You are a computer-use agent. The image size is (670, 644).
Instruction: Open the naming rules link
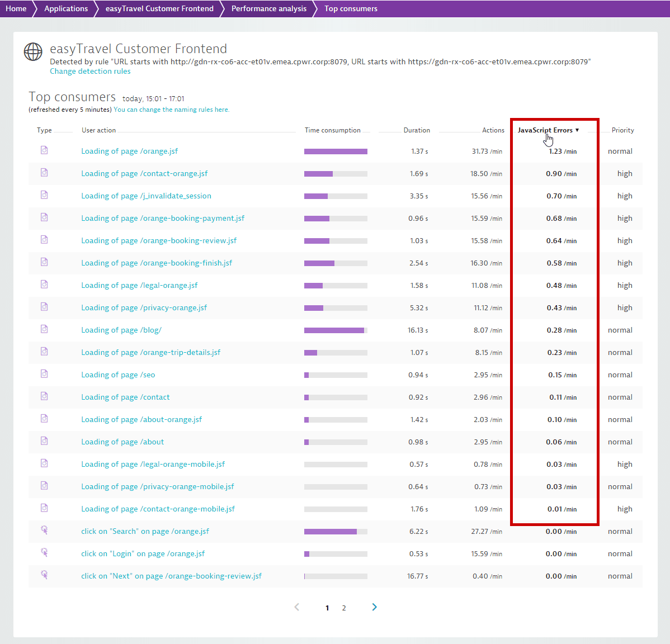coord(171,110)
